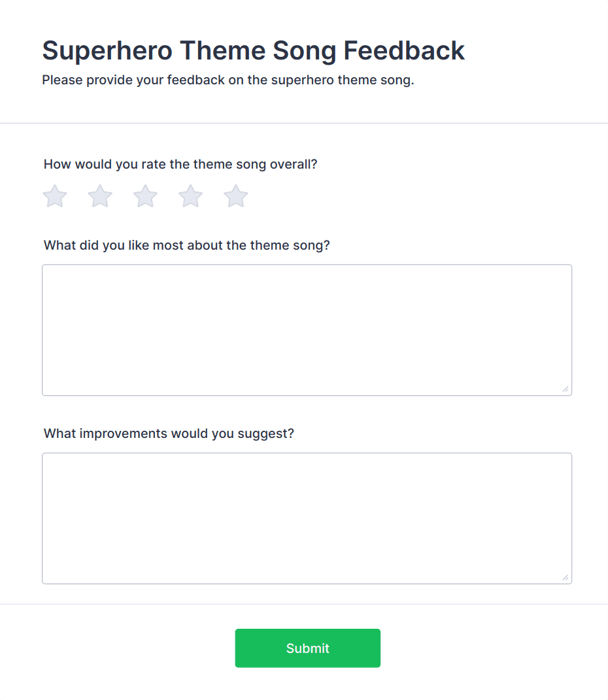Click the divider line below the header
608x700 pixels.
304,123
